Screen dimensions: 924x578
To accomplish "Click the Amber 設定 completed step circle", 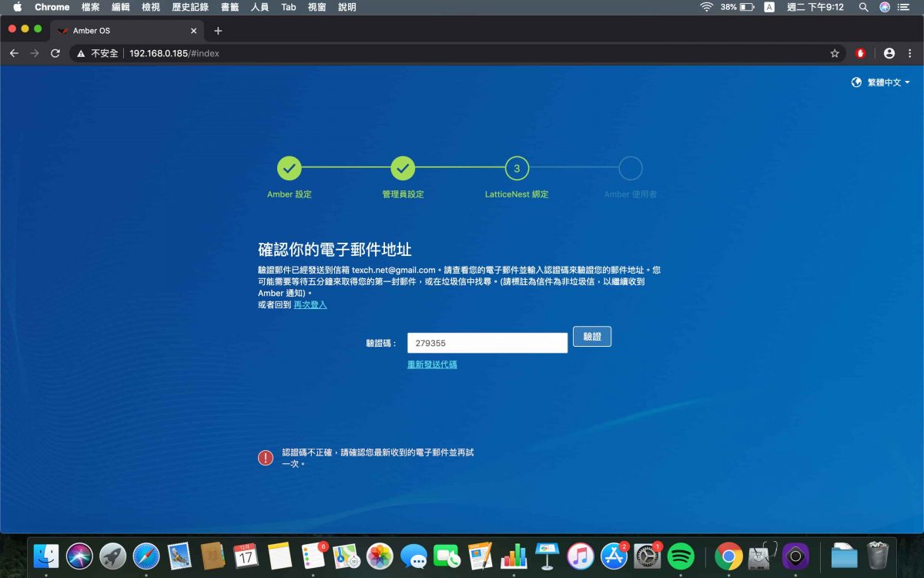I will pyautogui.click(x=290, y=168).
